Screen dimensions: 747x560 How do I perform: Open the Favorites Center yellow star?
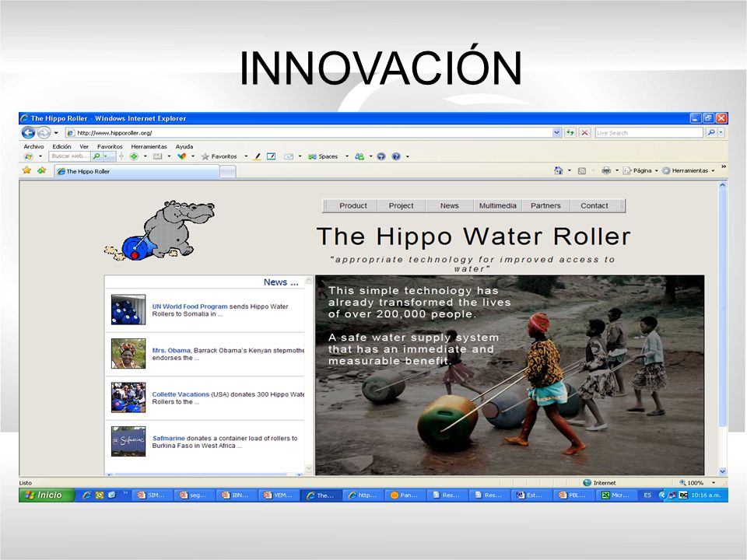click(26, 170)
